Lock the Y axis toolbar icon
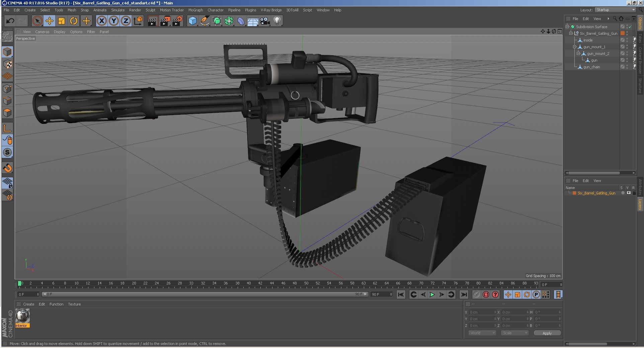 (x=113, y=21)
